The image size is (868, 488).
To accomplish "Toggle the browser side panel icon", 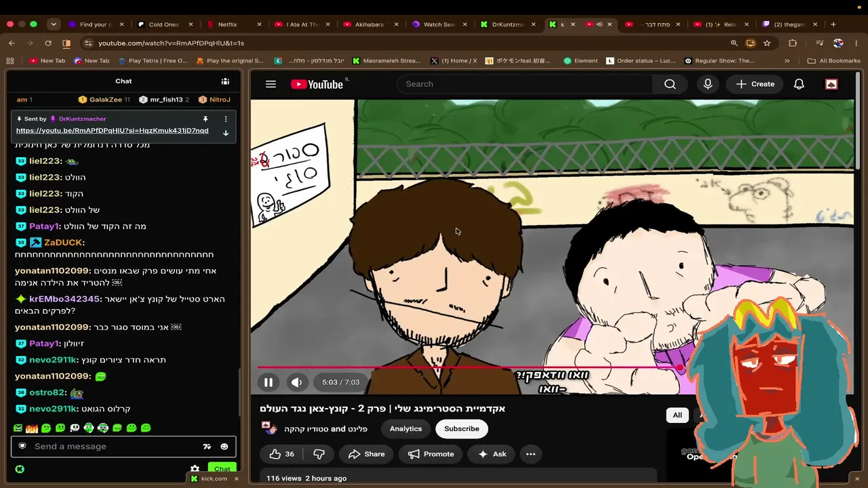I will [x=66, y=43].
